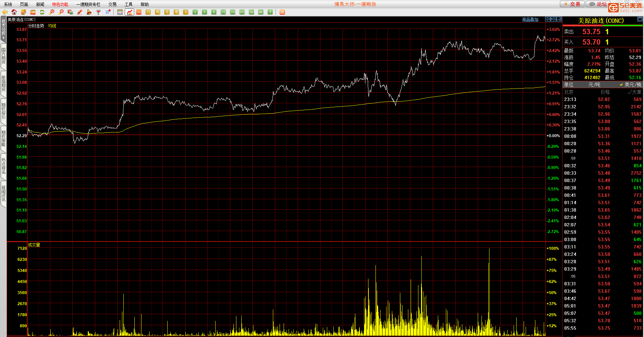Click the 商品叠加 link

point(530,20)
